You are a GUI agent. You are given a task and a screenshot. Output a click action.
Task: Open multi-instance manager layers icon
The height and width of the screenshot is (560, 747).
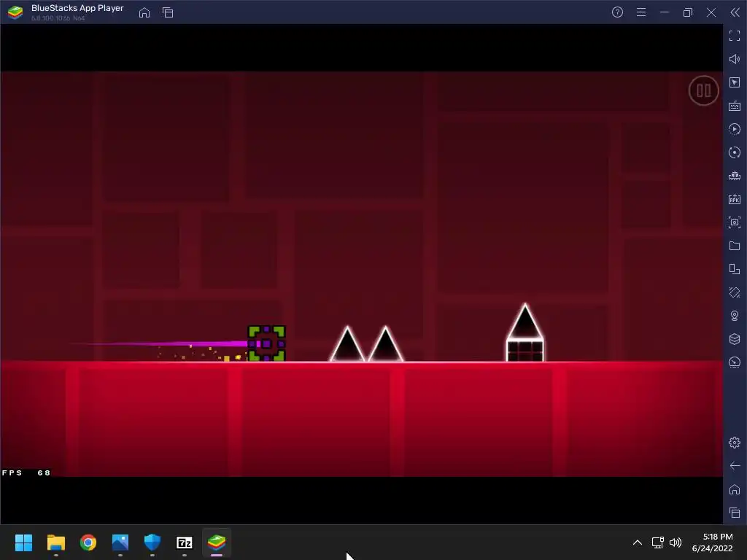(735, 339)
